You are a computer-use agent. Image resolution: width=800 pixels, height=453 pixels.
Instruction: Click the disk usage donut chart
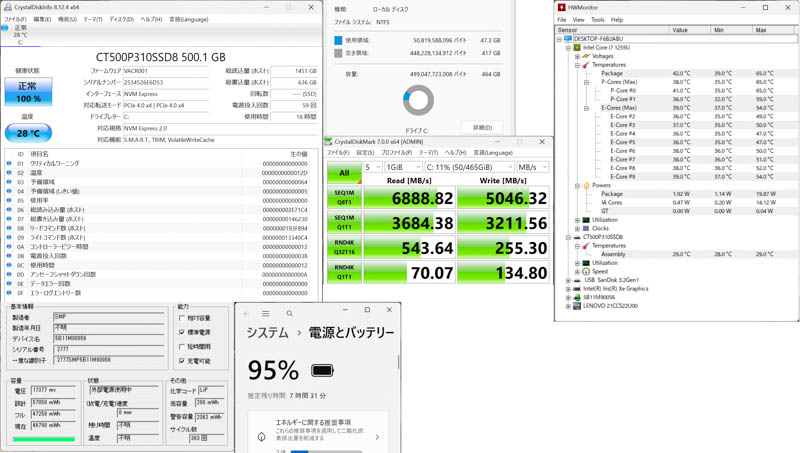(x=418, y=100)
